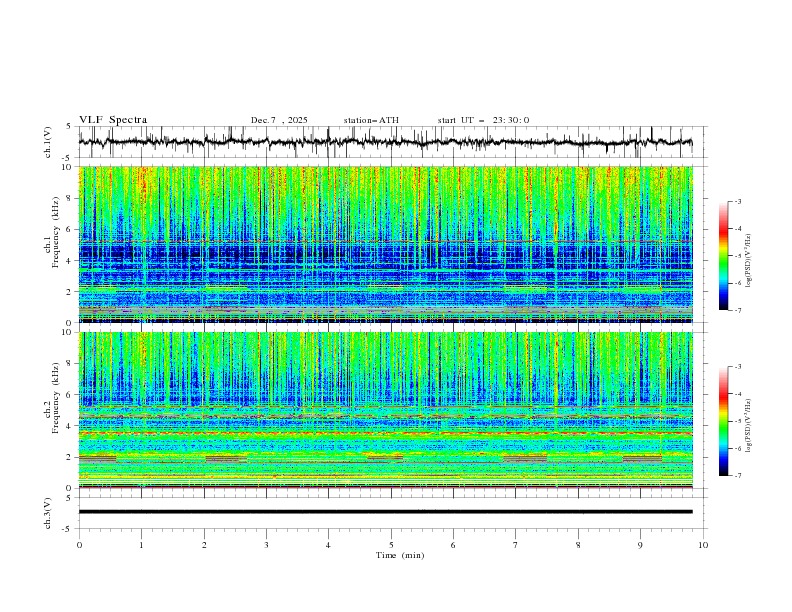
Task: Click the start UT 23:30:0 text
Action: 483,120
